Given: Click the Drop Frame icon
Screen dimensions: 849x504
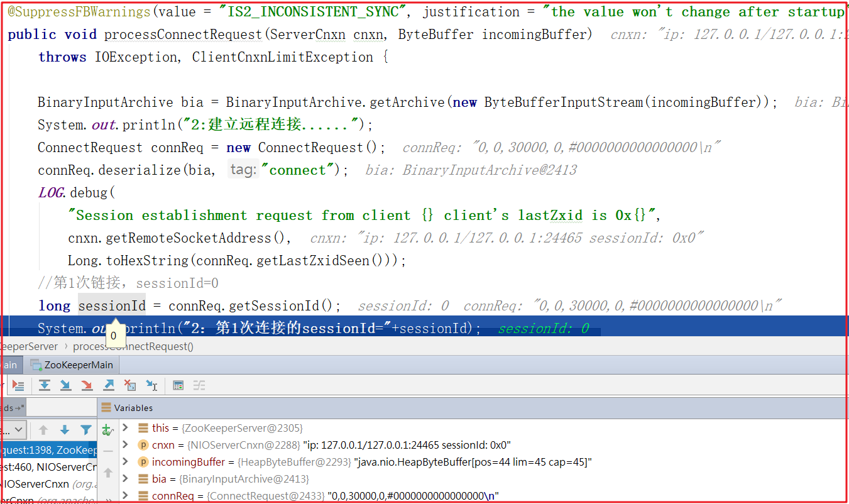Looking at the screenshot, I should pyautogui.click(x=130, y=385).
